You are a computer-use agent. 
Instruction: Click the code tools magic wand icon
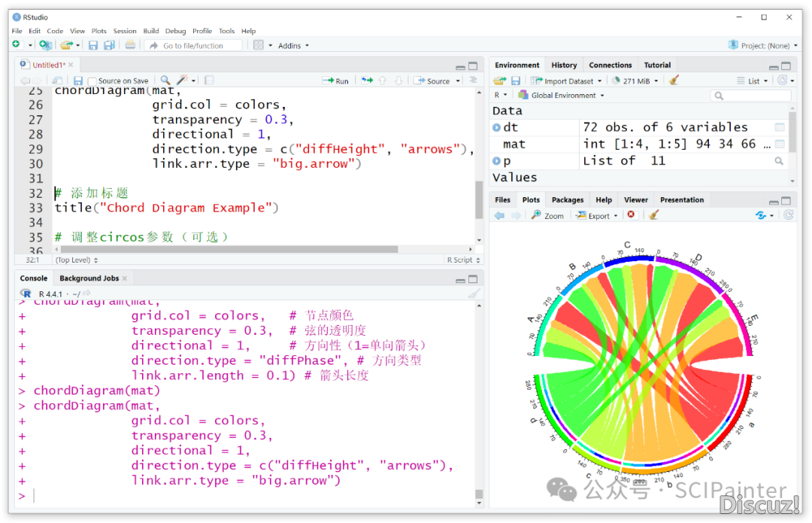(x=182, y=80)
